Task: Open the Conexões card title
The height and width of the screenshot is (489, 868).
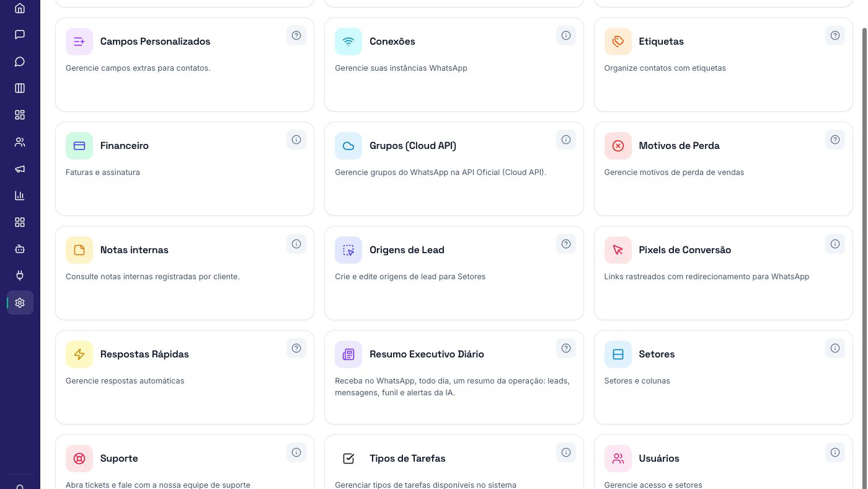Action: (x=392, y=42)
